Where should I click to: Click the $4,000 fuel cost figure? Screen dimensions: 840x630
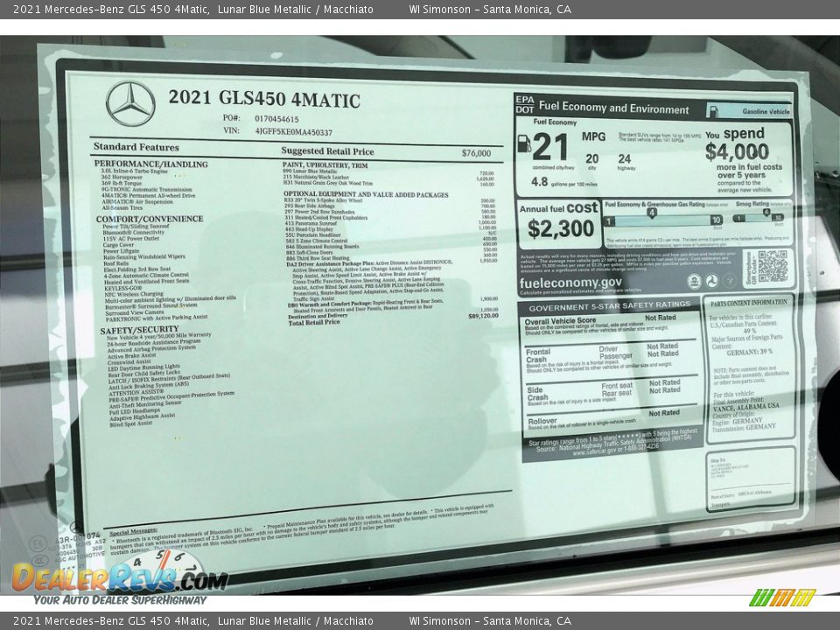[x=737, y=151]
